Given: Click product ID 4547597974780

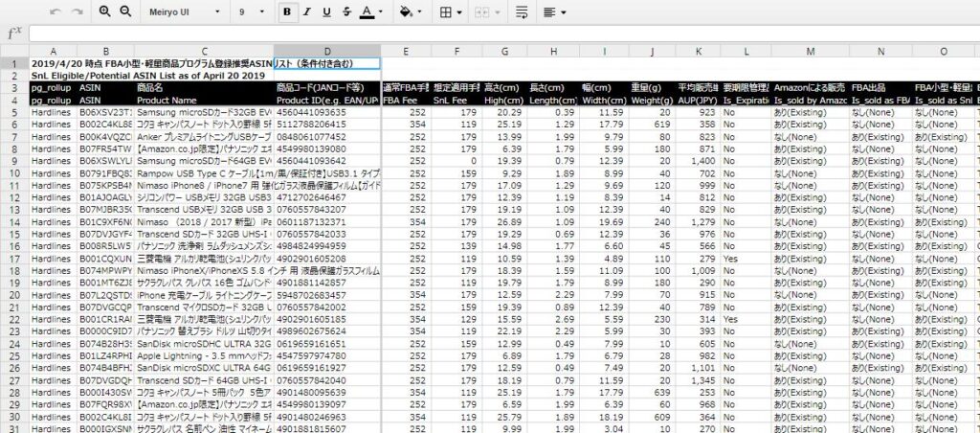Looking at the screenshot, I should [327, 356].
